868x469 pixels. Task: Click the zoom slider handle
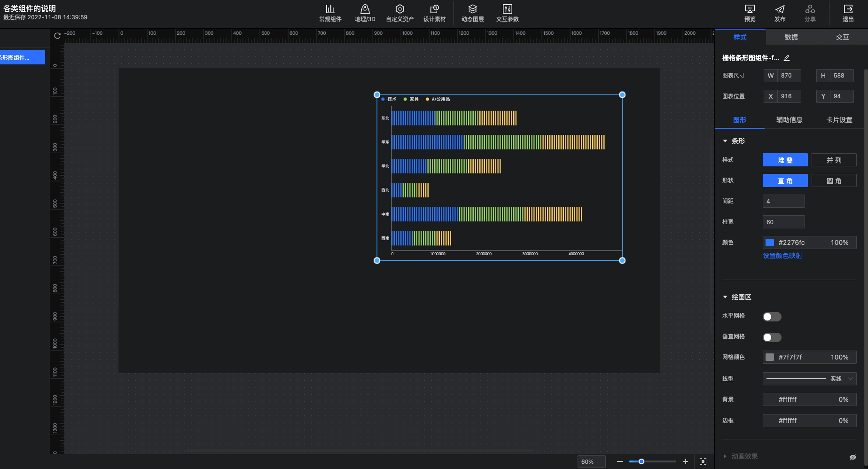(641, 461)
